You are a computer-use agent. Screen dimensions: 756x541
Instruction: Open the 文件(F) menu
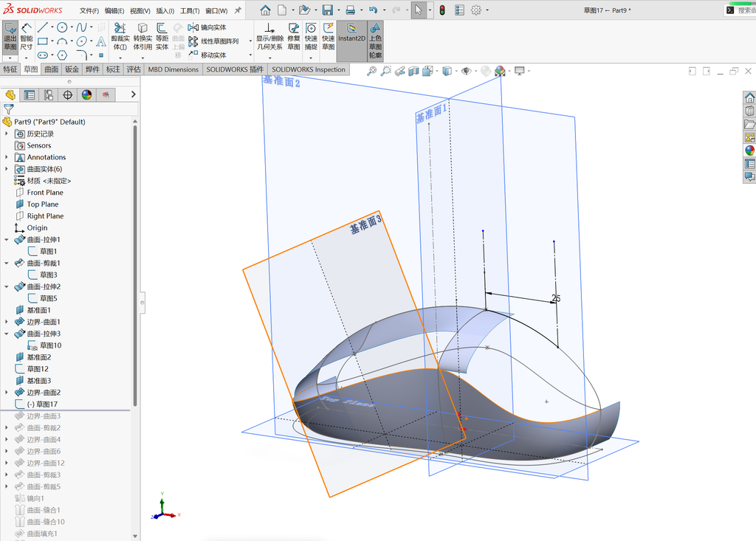[89, 10]
